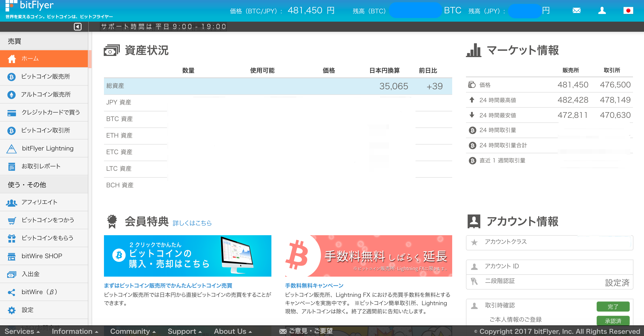Select the ホーム home menu item

pos(44,58)
